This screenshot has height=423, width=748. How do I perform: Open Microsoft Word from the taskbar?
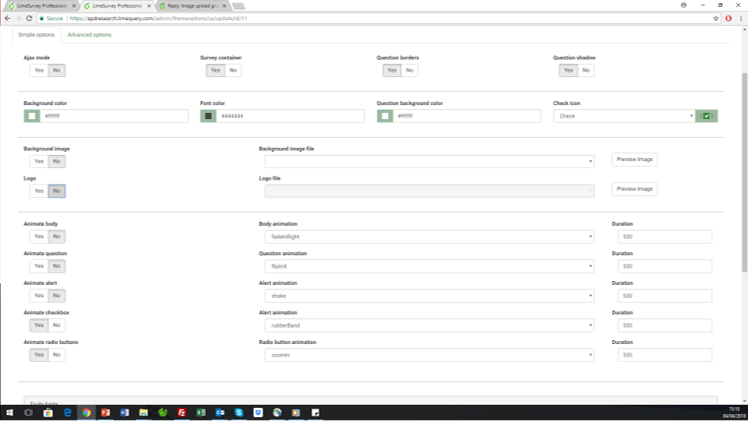tap(124, 412)
